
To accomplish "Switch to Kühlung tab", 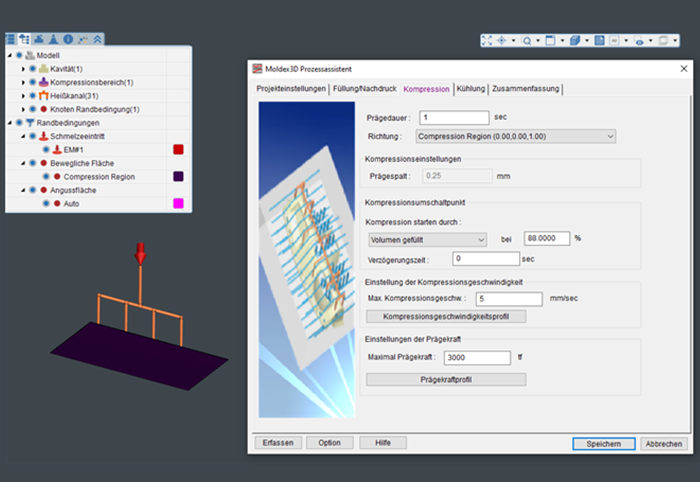I will tap(471, 88).
